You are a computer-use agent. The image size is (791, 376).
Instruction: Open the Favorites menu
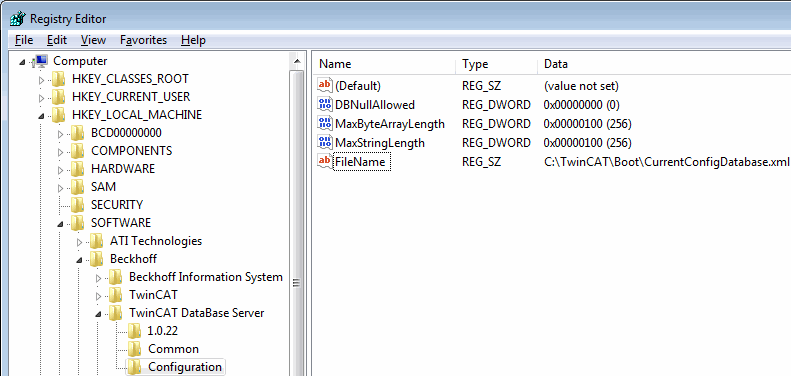144,40
